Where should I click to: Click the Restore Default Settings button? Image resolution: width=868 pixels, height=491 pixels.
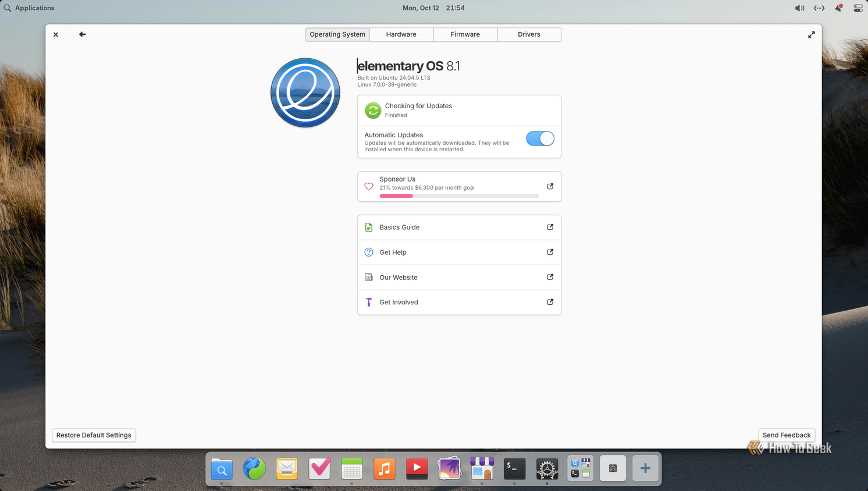click(x=94, y=435)
